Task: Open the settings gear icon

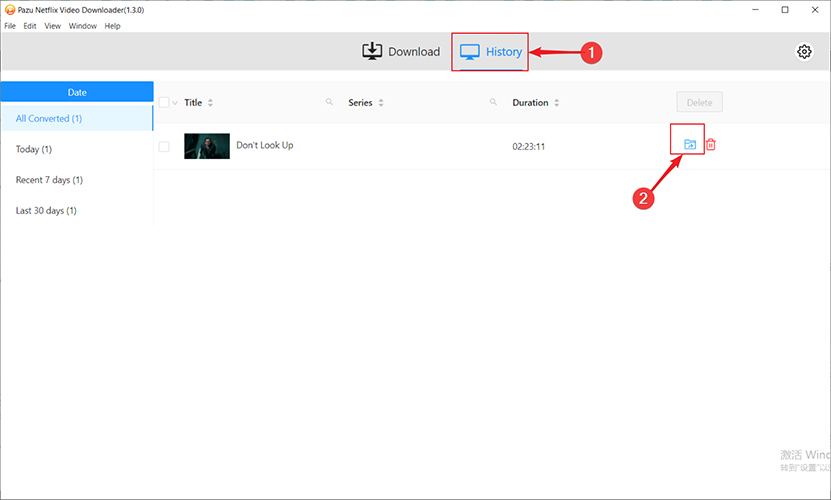Action: coord(804,52)
